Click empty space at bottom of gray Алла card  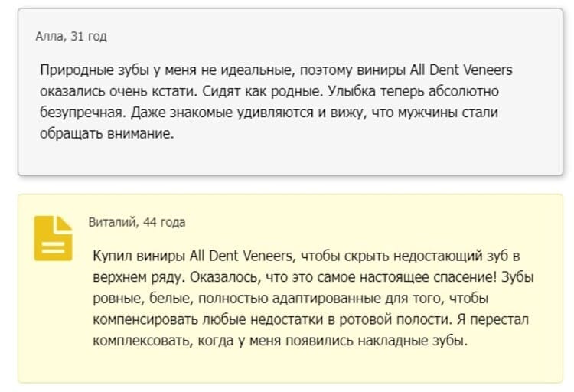pos(290,158)
